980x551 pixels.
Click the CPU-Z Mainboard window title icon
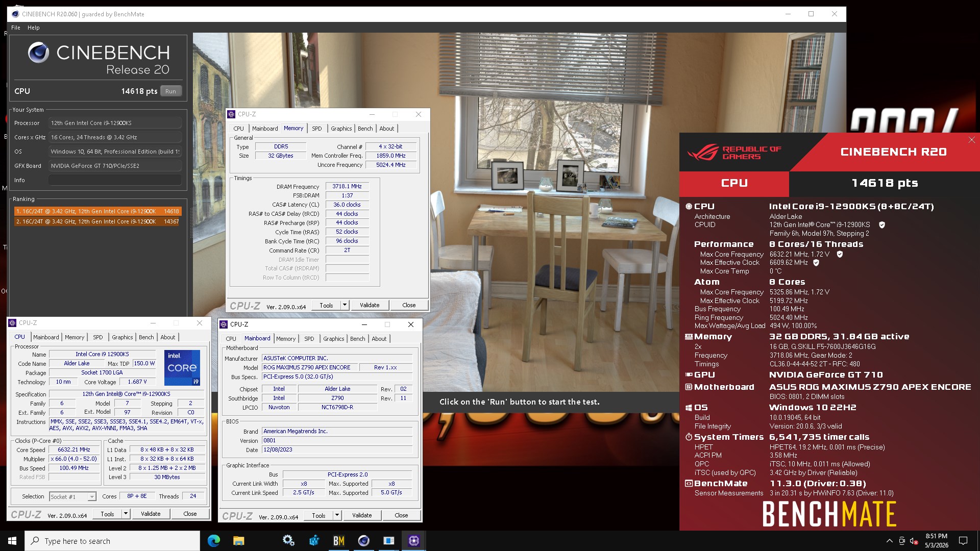click(x=224, y=324)
